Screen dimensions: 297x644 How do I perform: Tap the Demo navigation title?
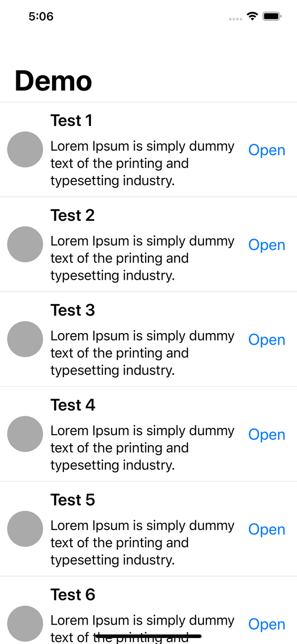pos(53,80)
